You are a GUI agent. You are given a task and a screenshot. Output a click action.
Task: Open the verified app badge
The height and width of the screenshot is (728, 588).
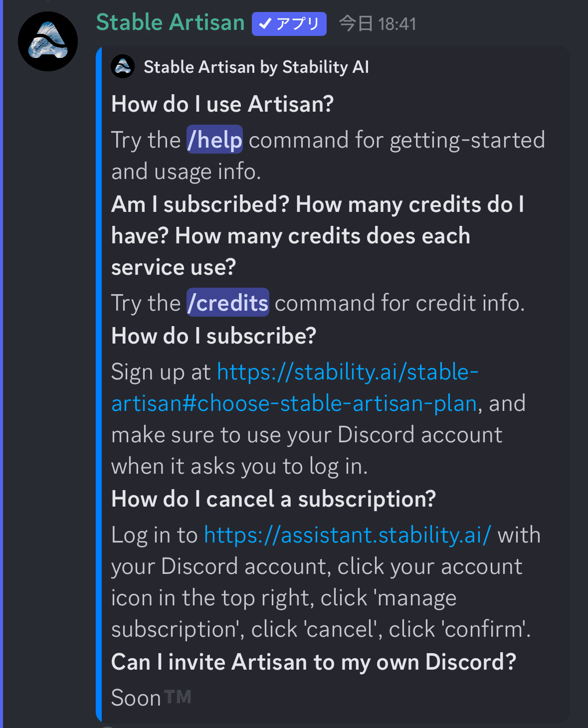tap(289, 24)
